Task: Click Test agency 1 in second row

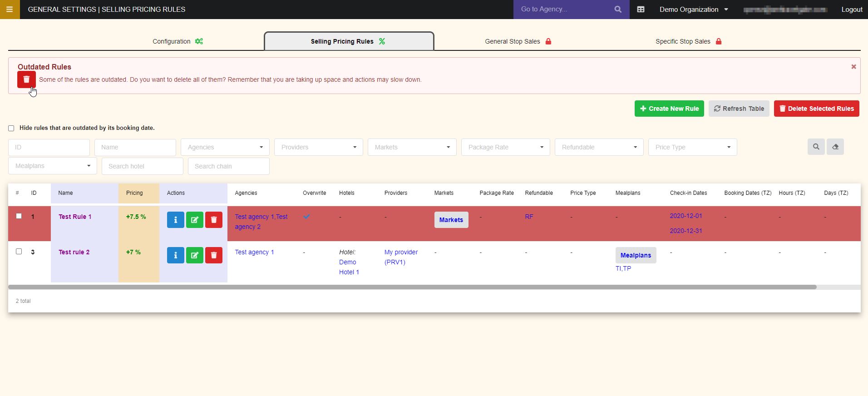Action: 254,252
